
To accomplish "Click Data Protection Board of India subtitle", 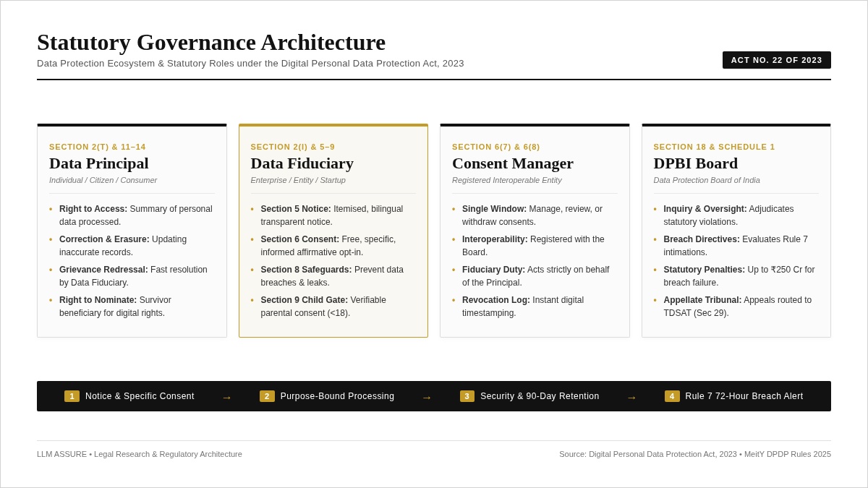I will (707, 180).
